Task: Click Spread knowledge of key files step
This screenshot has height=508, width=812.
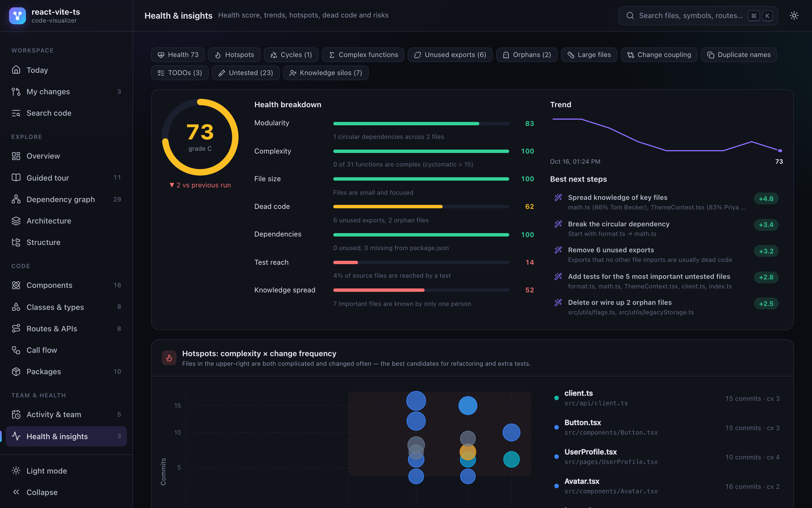Action: click(x=666, y=202)
